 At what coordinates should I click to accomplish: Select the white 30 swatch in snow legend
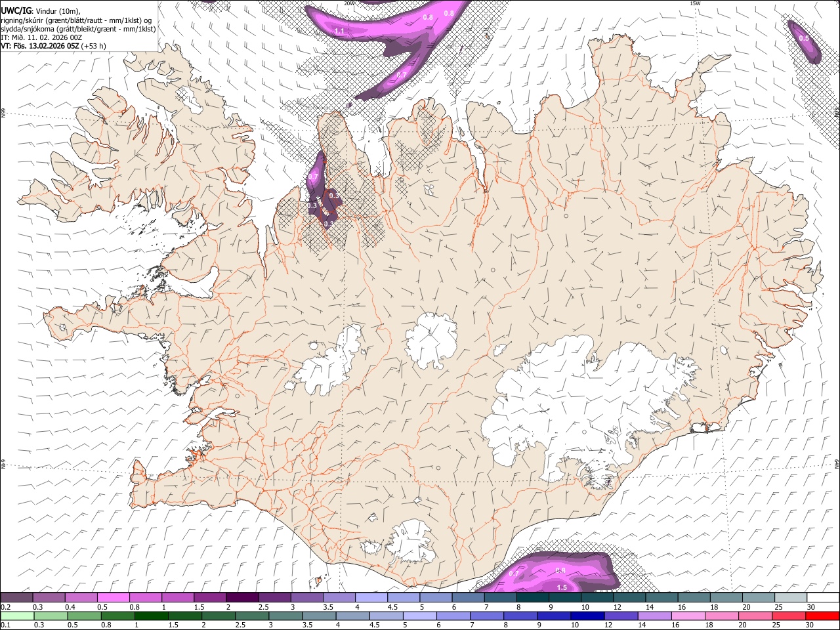click(824, 598)
